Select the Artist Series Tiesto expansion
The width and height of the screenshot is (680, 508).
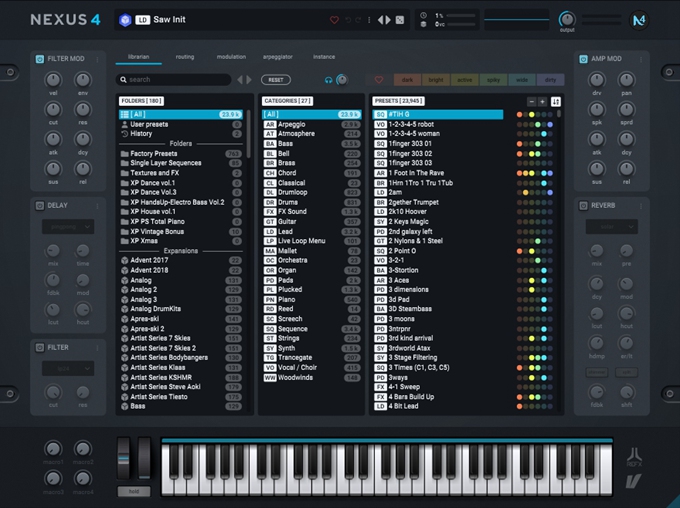coord(181,397)
